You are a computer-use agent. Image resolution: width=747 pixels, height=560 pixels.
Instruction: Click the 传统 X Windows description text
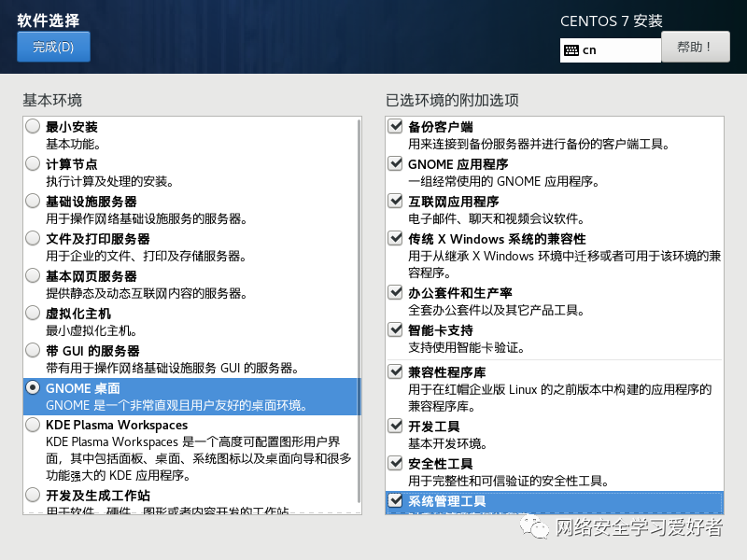(x=565, y=264)
